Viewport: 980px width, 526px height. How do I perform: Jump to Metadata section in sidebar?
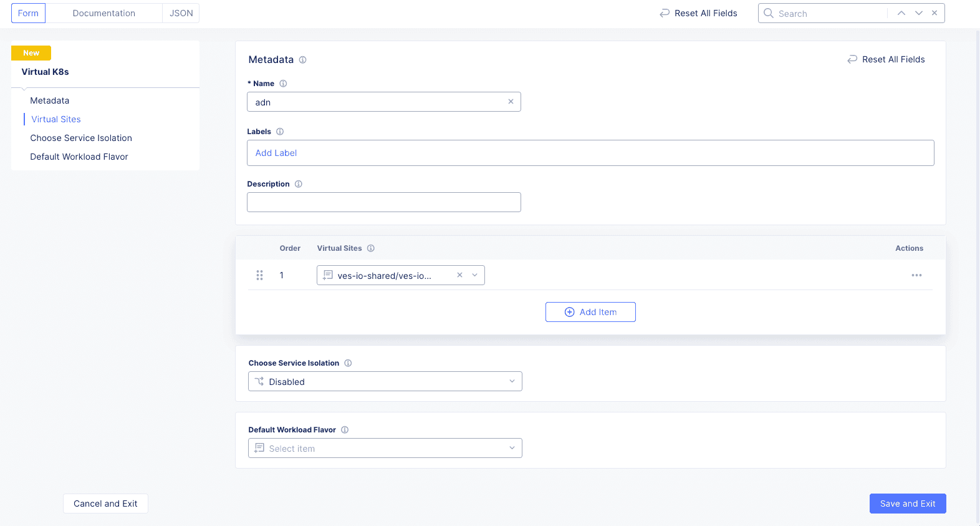tap(50, 100)
